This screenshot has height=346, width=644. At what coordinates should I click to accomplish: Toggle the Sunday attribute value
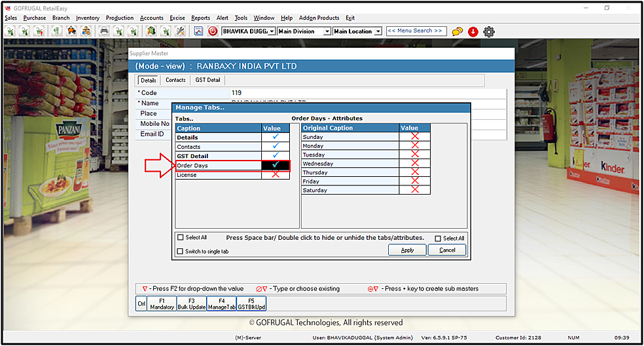414,137
